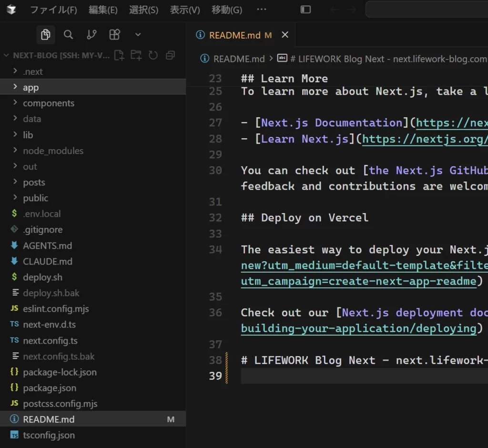Click the command center search field
The width and height of the screenshot is (488, 448).
pyautogui.click(x=427, y=10)
